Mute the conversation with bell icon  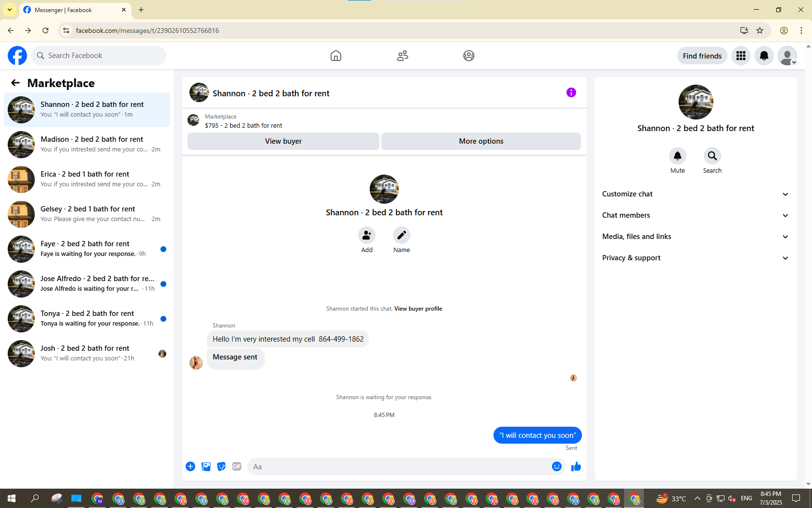point(678,156)
